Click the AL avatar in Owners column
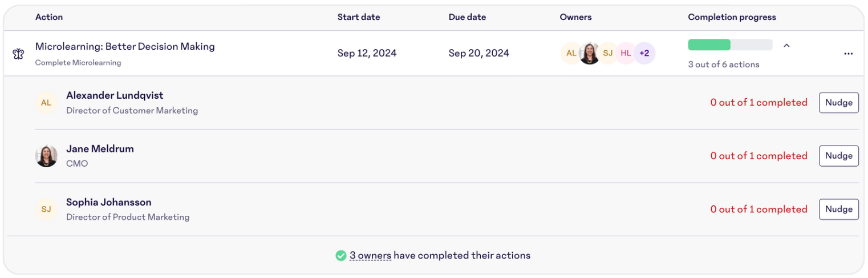 click(571, 53)
